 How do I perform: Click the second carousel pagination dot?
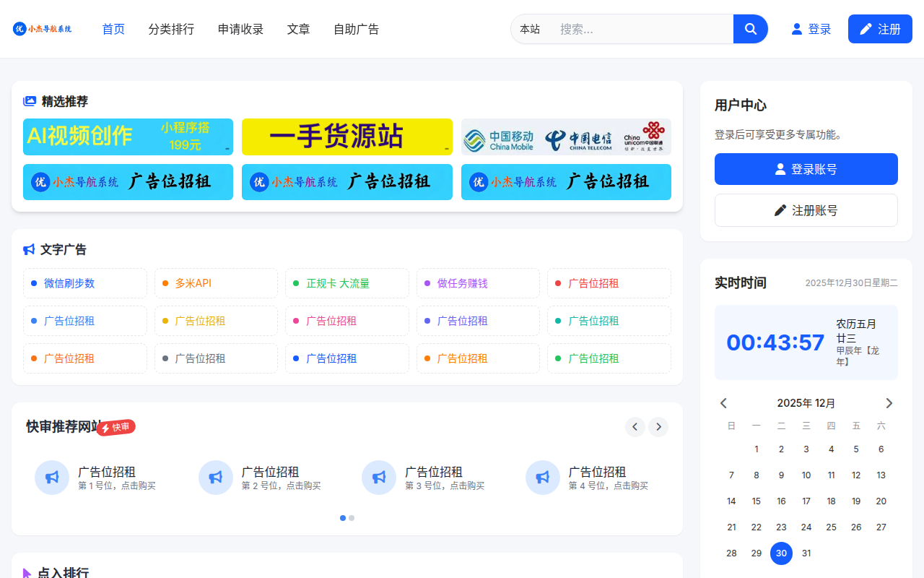352,518
